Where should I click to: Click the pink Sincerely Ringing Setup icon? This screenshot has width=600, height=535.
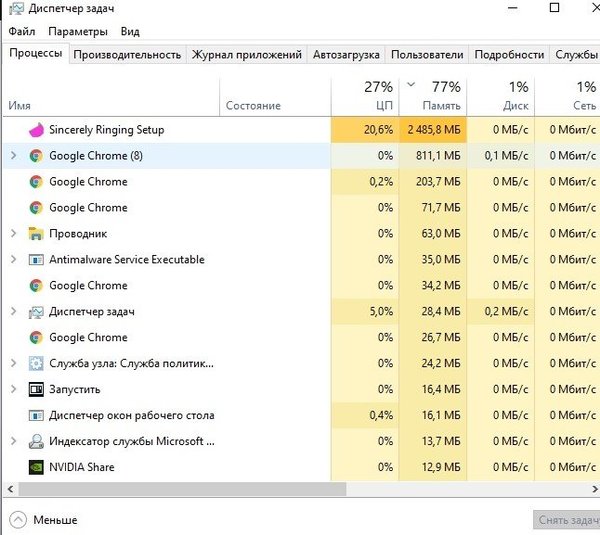coord(36,130)
